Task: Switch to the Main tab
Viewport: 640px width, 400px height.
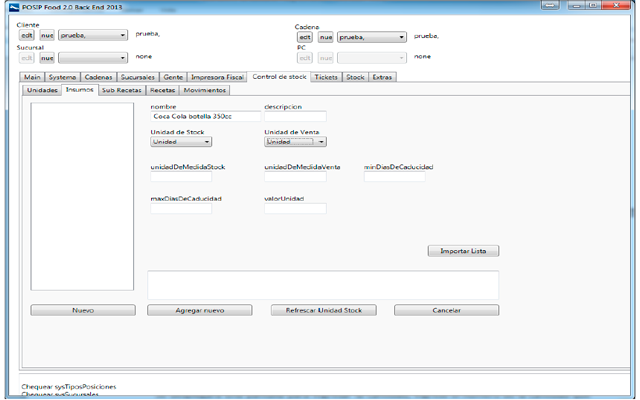Action: (32, 77)
